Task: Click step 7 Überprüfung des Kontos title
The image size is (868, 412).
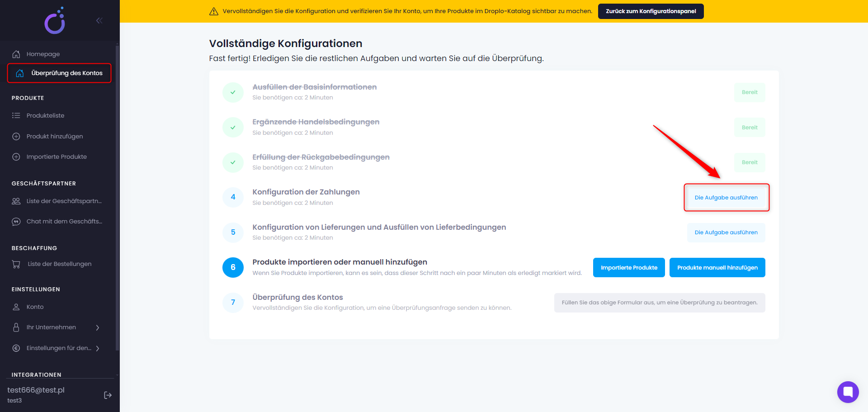Action: pos(298,297)
